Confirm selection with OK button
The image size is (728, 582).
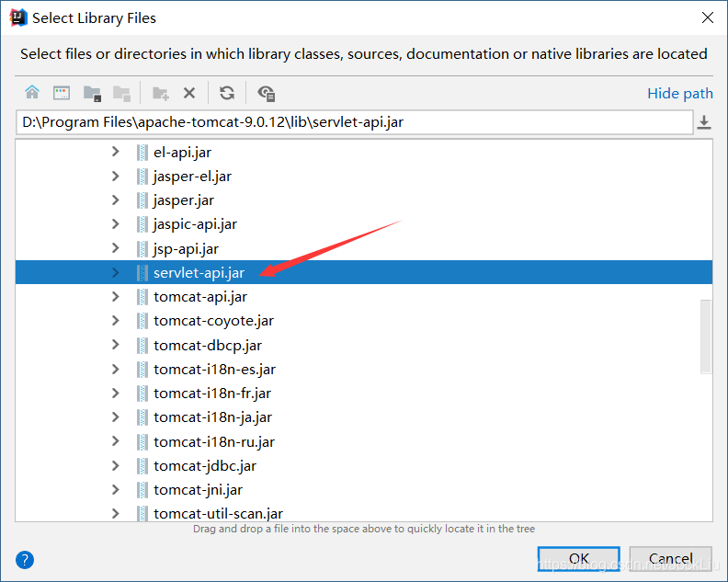[x=579, y=558]
